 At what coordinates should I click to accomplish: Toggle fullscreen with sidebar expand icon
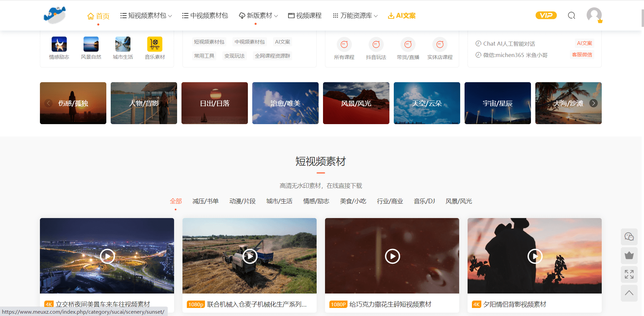coord(629,274)
